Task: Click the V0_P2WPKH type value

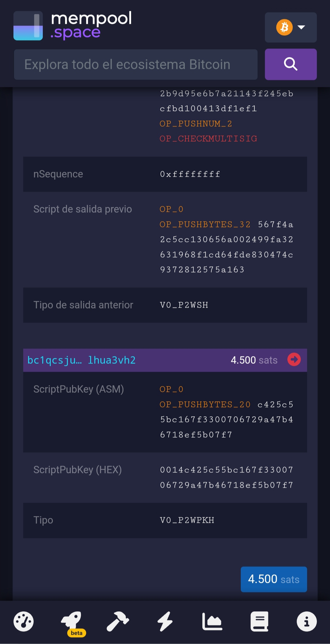Action: (187, 520)
